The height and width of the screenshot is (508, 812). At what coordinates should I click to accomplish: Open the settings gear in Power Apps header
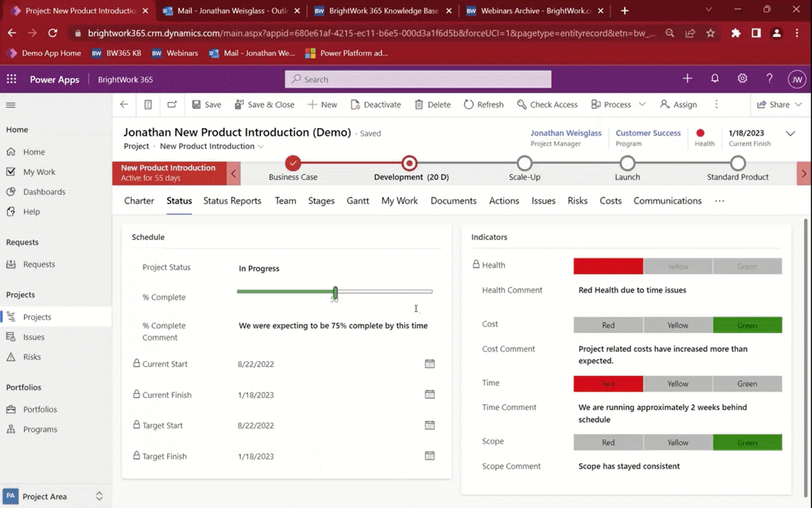[742, 79]
